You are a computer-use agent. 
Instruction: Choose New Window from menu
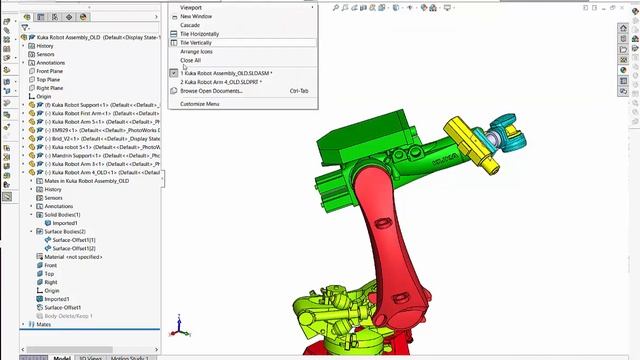(243, 16)
